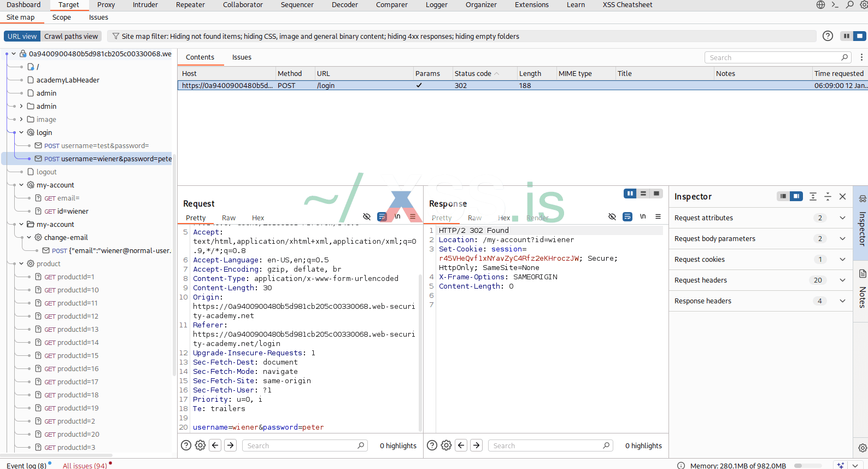Collapse the login tree node
The image size is (868, 469).
point(21,133)
